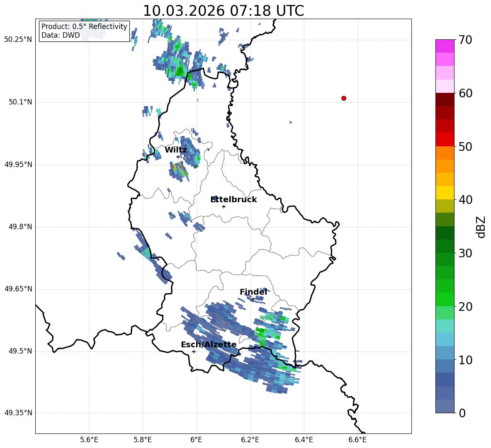The image size is (491, 448).
Task: Pick the magenta top segment of the colorbar
Action: point(445,46)
